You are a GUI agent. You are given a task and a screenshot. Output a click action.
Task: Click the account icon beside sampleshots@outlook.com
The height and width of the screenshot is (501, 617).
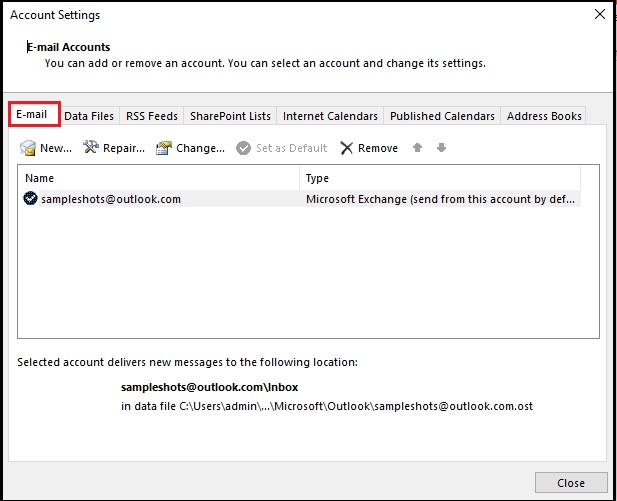30,198
